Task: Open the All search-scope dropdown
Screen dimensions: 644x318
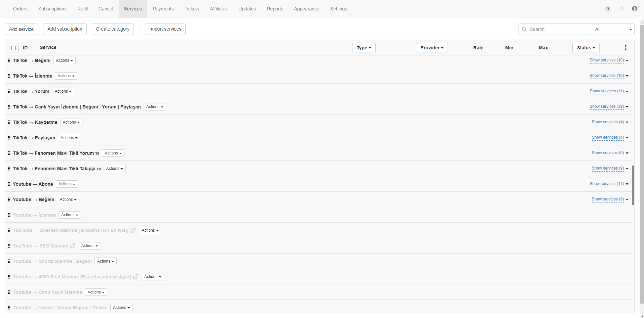Action: (x=613, y=29)
